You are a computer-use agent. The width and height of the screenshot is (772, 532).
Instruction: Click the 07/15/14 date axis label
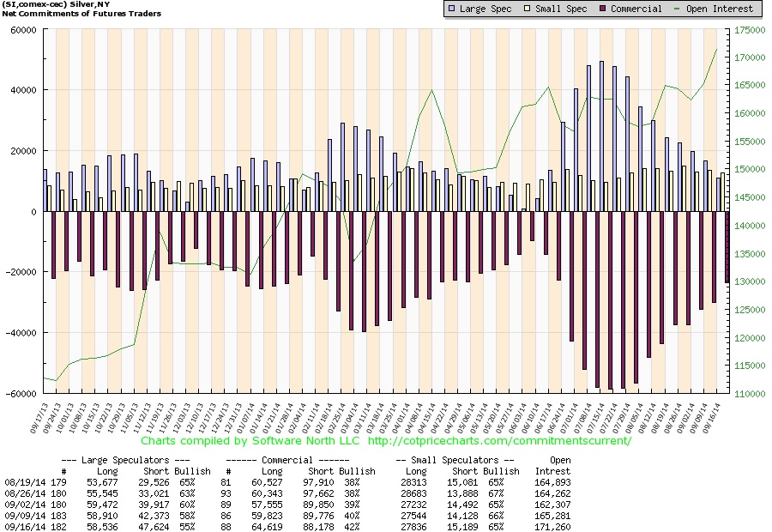coord(594,418)
